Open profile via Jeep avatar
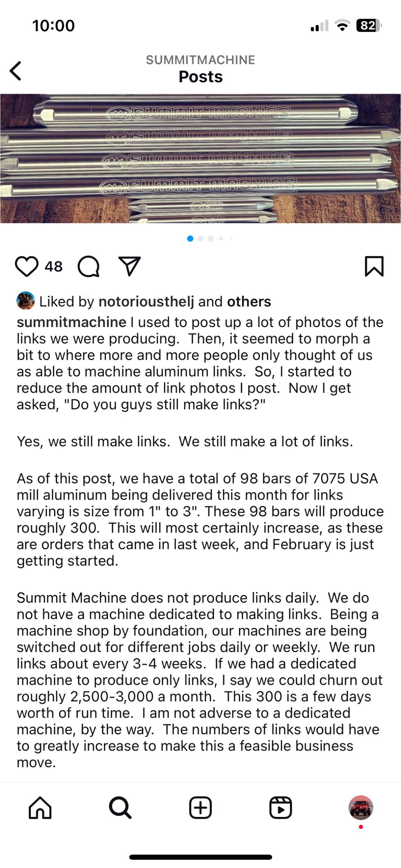 click(x=361, y=808)
